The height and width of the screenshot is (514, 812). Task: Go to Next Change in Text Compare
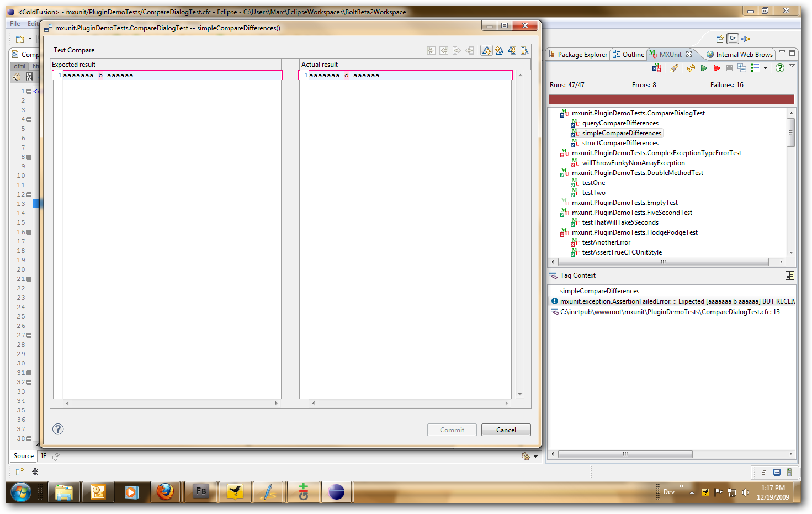[x=512, y=51]
